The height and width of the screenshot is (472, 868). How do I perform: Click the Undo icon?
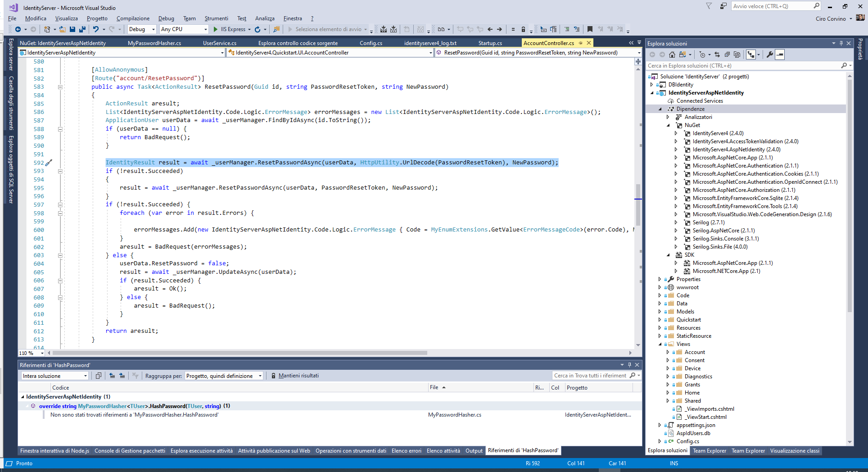[96, 29]
